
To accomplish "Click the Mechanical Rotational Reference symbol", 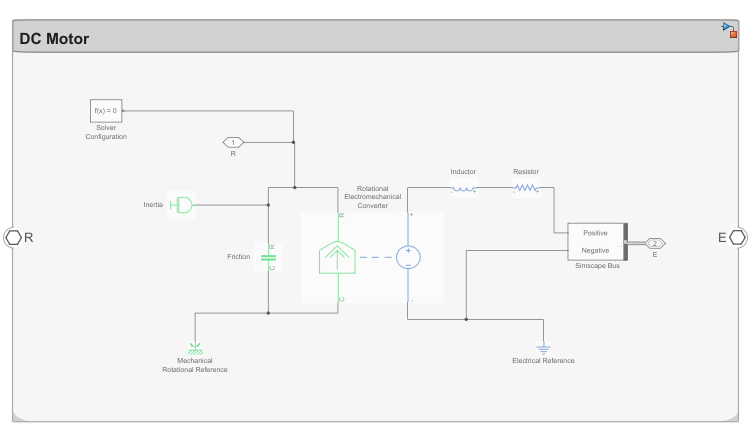I will [x=195, y=347].
